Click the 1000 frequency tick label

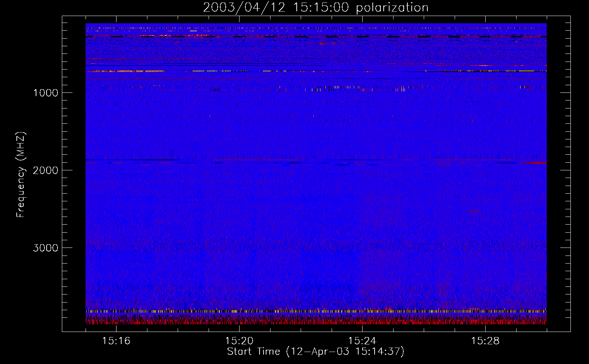[x=46, y=93]
